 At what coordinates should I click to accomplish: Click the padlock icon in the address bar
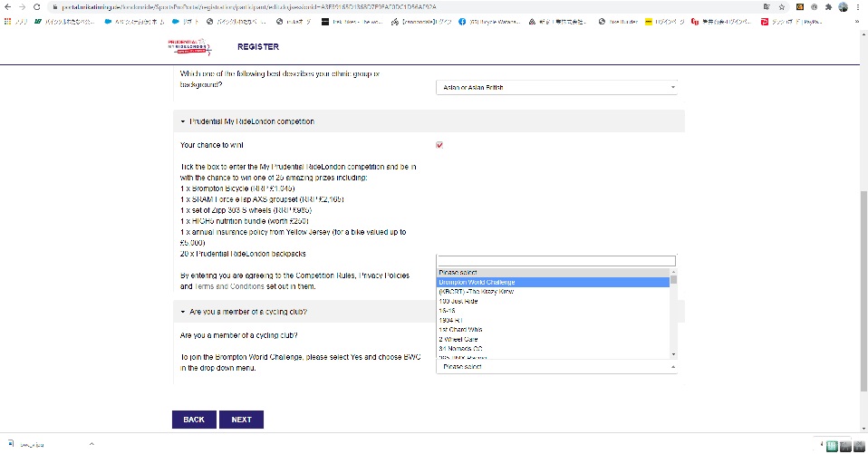tap(54, 7)
